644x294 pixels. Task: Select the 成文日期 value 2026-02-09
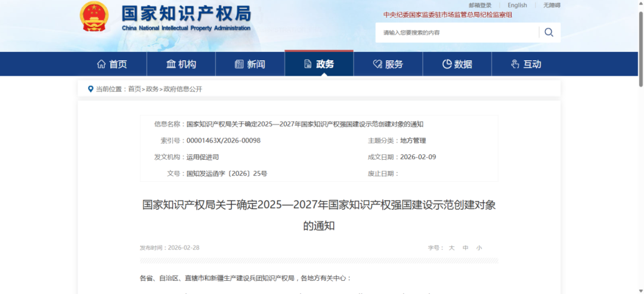point(418,157)
